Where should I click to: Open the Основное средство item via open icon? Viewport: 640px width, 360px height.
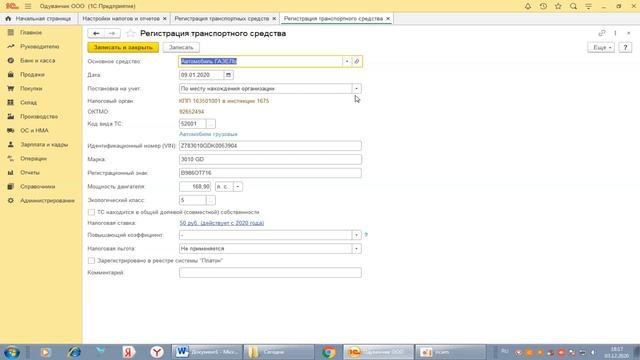click(357, 61)
